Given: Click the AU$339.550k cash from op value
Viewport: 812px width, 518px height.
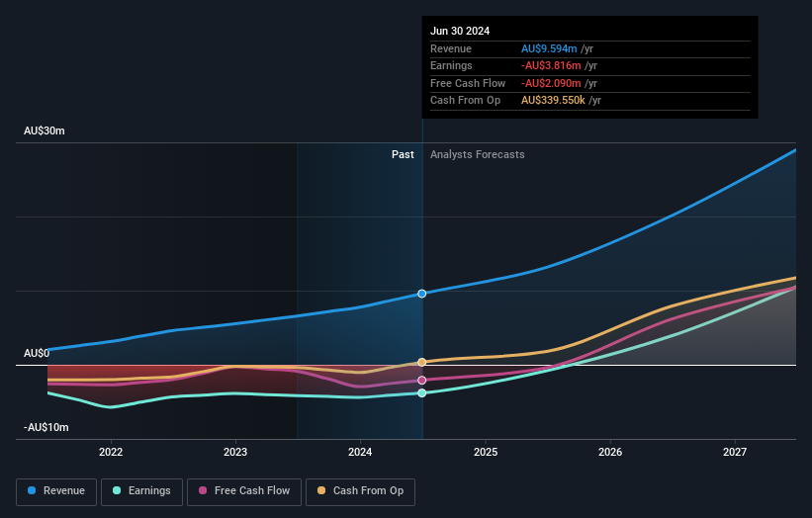Looking at the screenshot, I should 553,101.
